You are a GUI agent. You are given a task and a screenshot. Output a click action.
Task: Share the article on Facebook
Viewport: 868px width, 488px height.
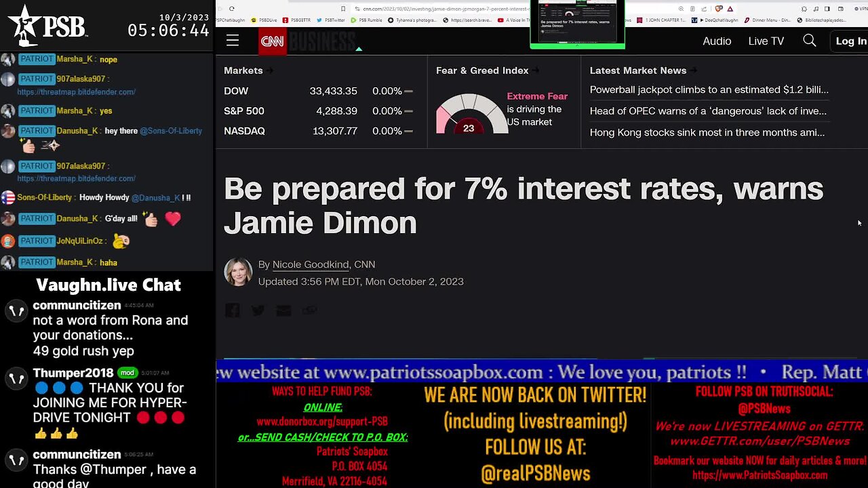(233, 310)
